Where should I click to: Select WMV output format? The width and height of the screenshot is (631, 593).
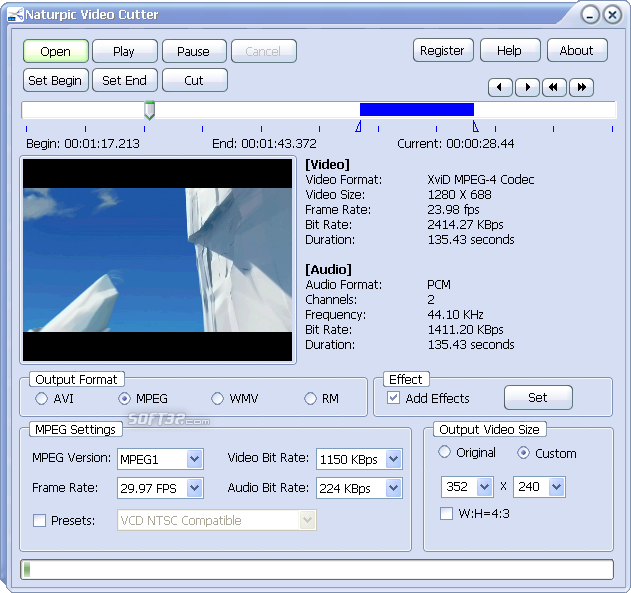tap(217, 399)
